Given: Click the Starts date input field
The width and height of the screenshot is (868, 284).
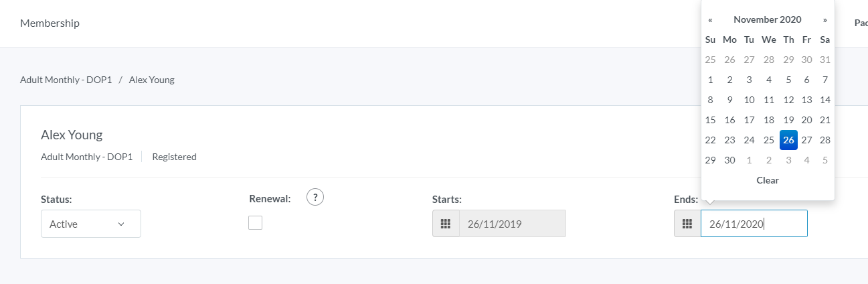Looking at the screenshot, I should pos(512,224).
